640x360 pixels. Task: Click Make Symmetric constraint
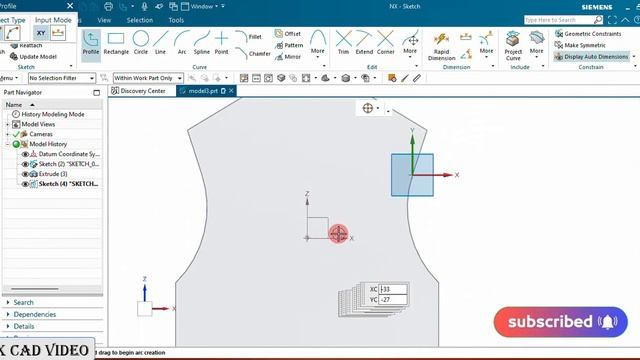(580, 45)
